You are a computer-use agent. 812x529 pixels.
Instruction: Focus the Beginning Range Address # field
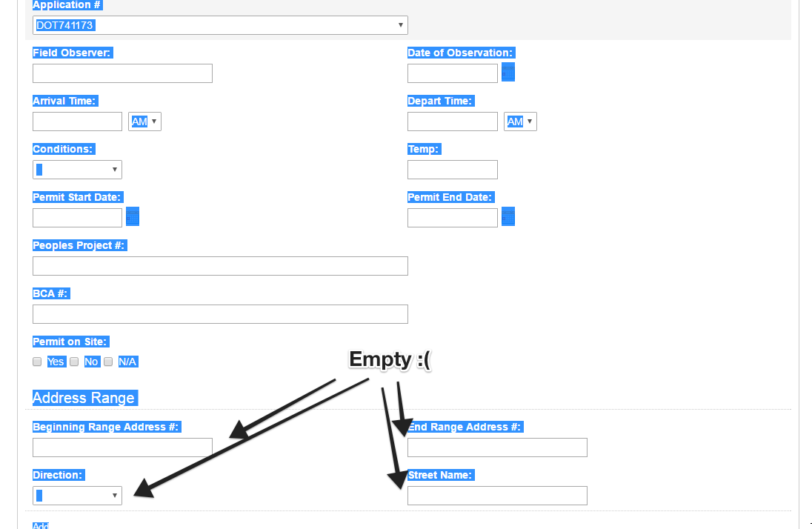point(122,448)
